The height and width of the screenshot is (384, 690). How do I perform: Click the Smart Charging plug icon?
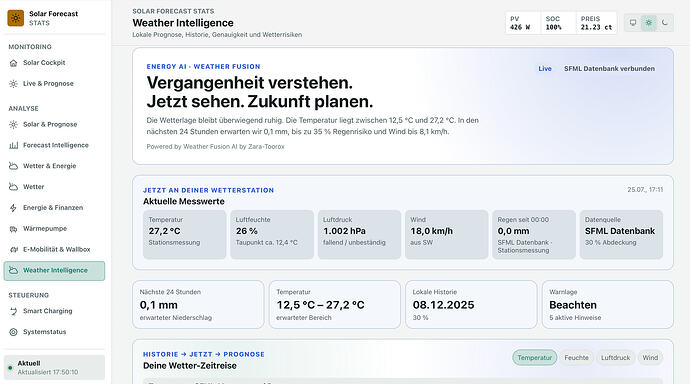(x=14, y=311)
